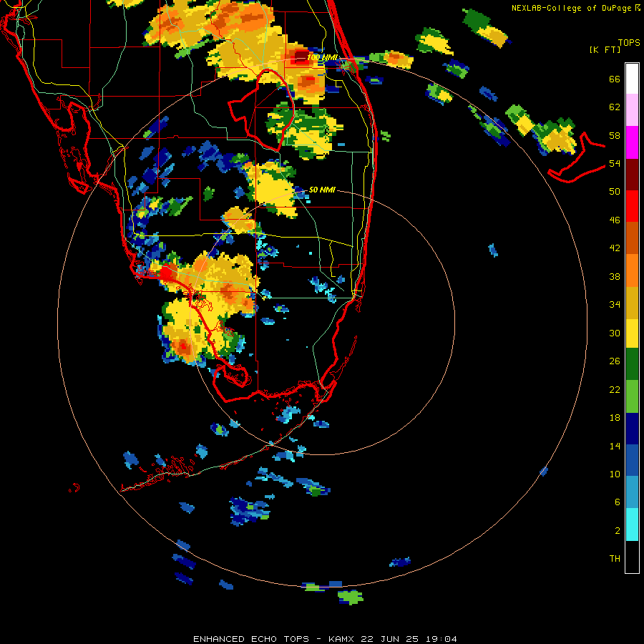Click the medium blue 10-14 kft legend swatch
Screen dimensions: 644x644
tap(632, 460)
